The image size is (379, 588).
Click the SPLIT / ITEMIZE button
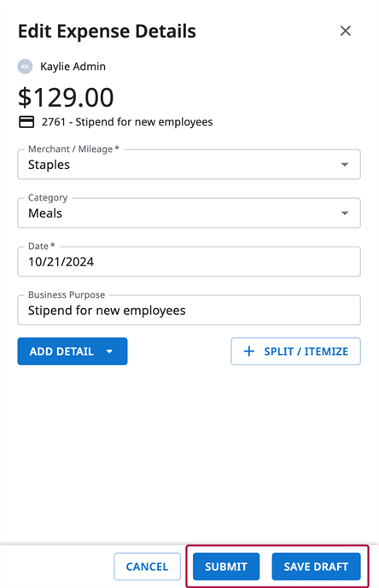[295, 352]
